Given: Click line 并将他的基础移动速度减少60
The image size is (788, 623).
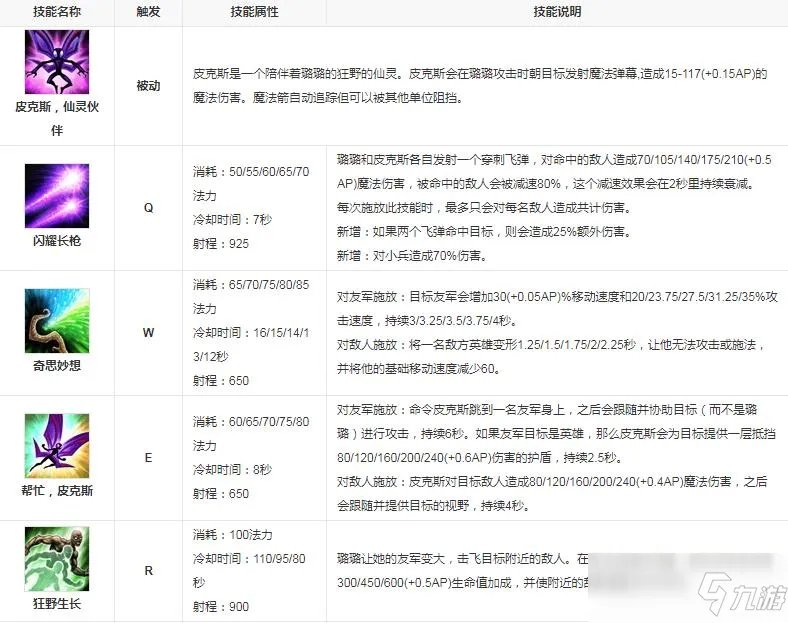Looking at the screenshot, I should click(419, 369).
